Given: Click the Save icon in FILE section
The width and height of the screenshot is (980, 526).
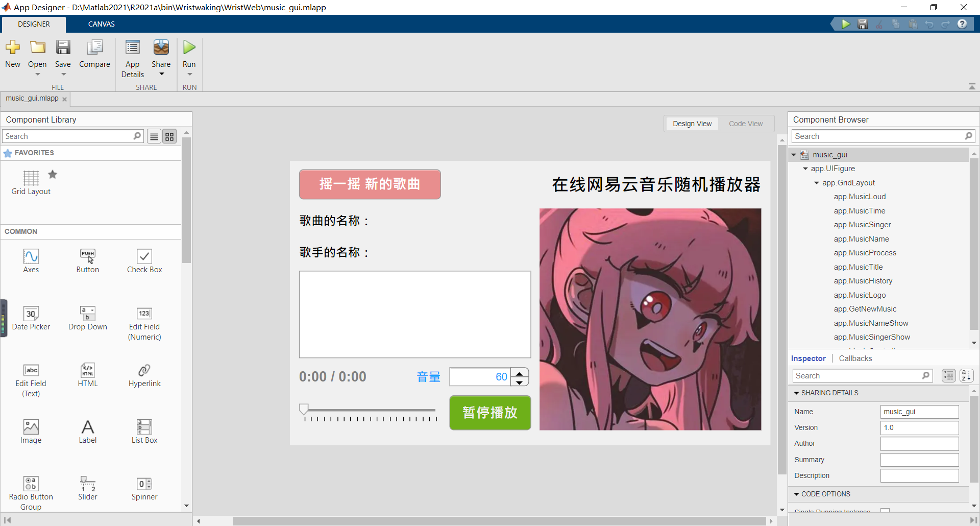Looking at the screenshot, I should pos(63,47).
